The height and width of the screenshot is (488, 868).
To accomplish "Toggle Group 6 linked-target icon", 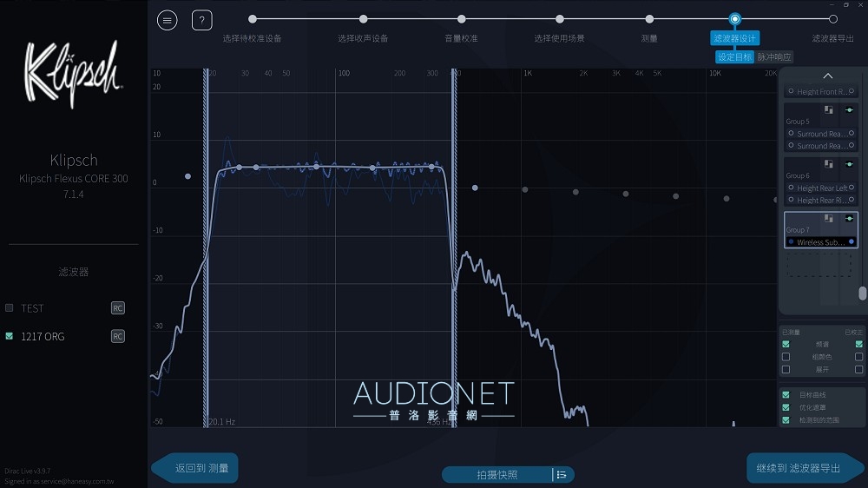I will tap(849, 164).
